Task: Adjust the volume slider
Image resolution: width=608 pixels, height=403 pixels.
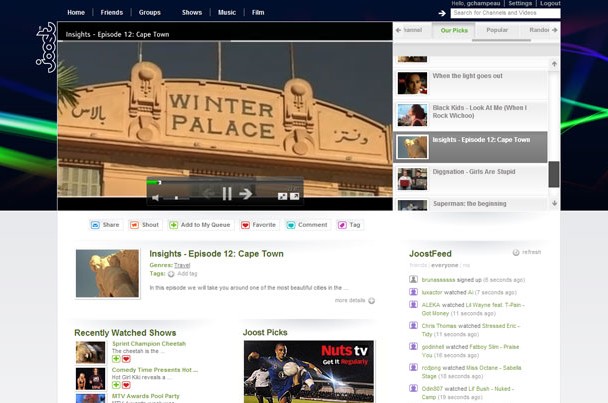Action: point(176,198)
